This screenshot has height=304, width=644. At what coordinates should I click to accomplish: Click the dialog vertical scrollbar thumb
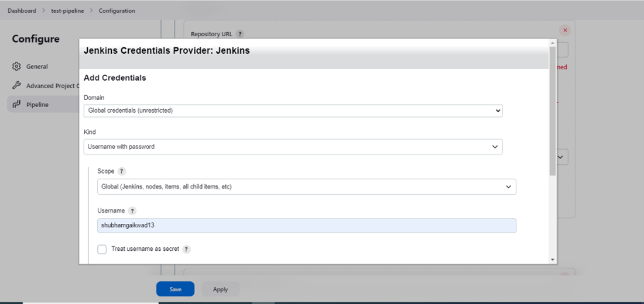click(x=553, y=110)
